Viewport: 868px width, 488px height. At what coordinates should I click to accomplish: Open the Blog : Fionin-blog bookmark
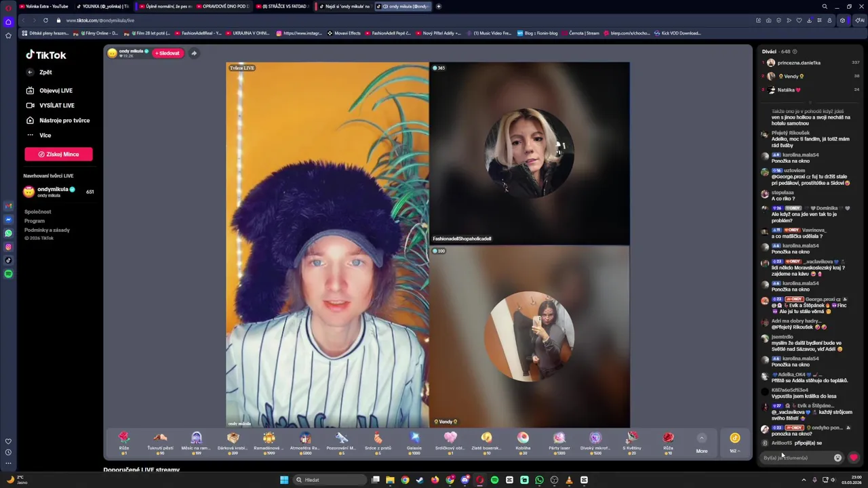click(537, 33)
